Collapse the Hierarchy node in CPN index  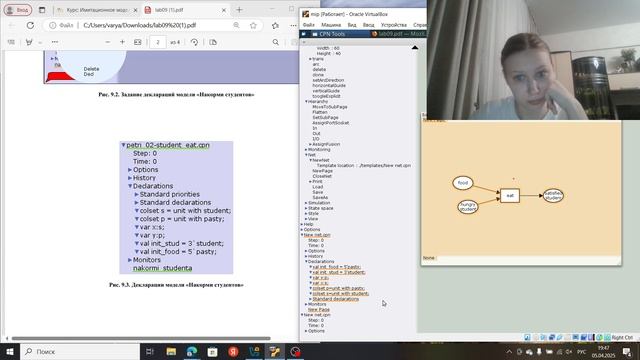point(306,102)
